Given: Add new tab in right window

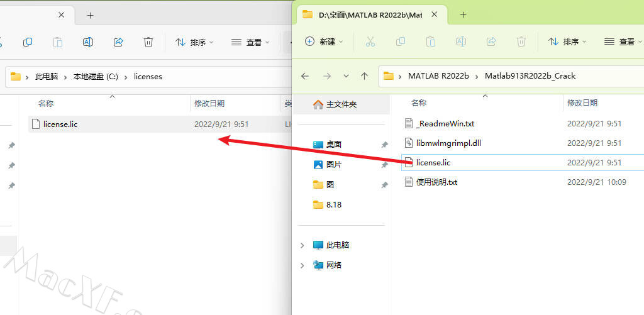Looking at the screenshot, I should pos(464,15).
